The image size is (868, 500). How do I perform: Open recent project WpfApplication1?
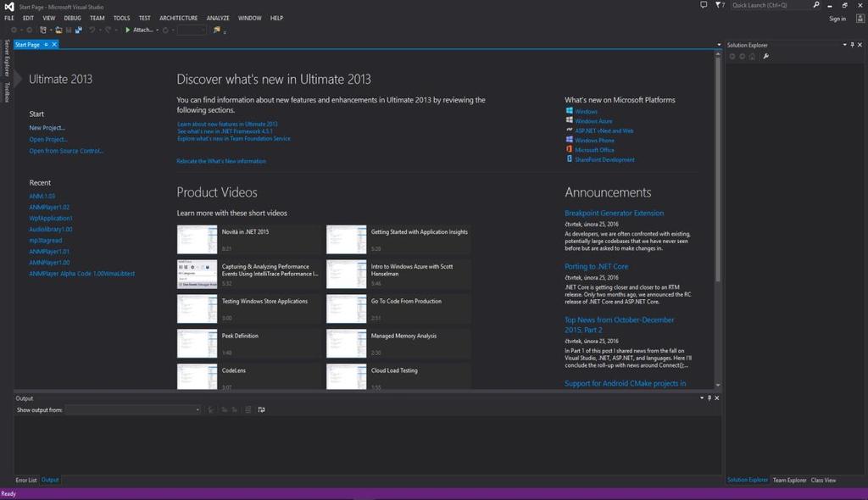click(51, 218)
